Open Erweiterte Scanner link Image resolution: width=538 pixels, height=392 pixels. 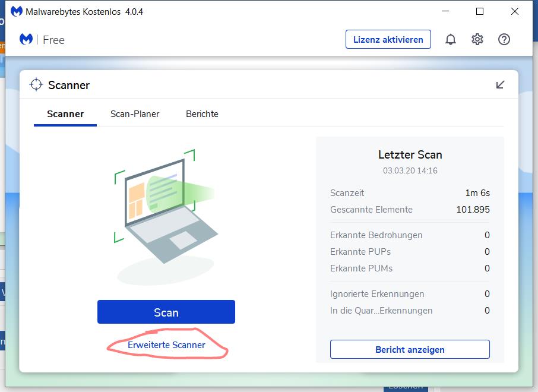(x=166, y=345)
